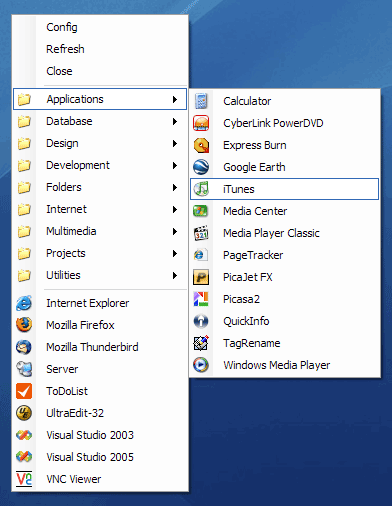Click the Google Earth globe icon
This screenshot has height=506, width=392.
pos(201,167)
